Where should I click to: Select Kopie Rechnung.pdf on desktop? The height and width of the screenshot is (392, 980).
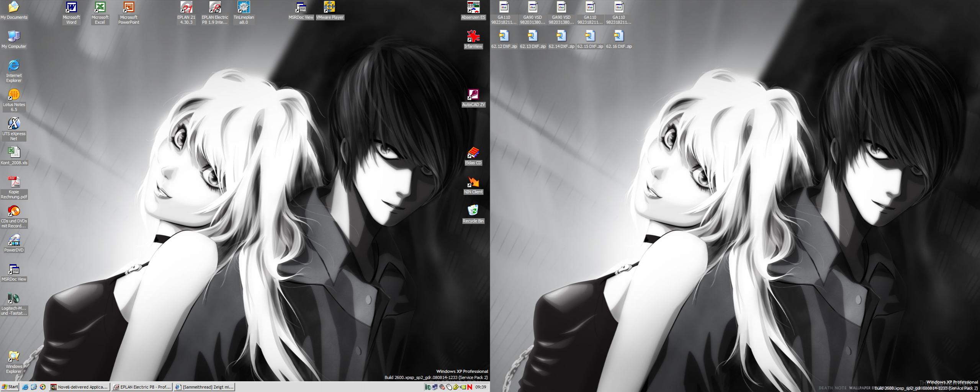point(14,187)
